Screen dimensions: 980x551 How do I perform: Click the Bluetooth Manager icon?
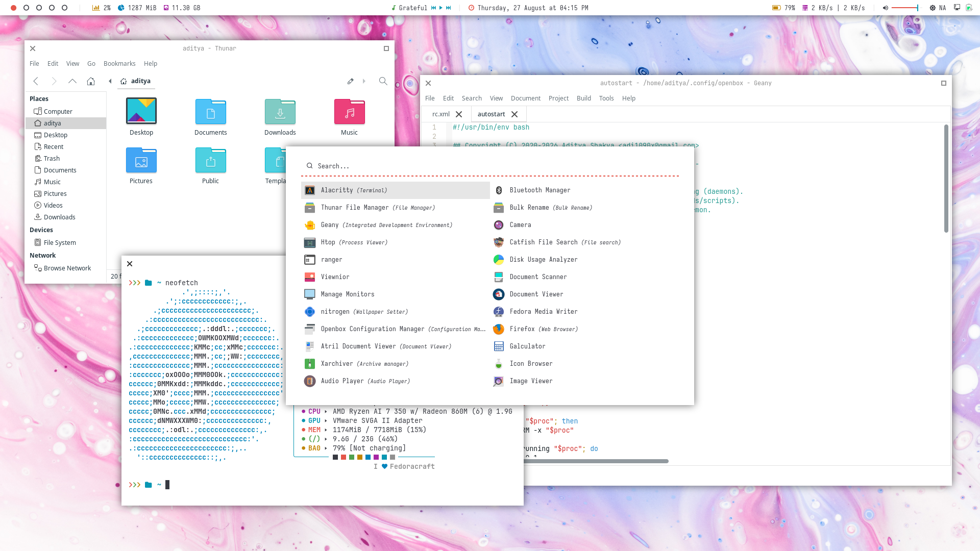(499, 190)
